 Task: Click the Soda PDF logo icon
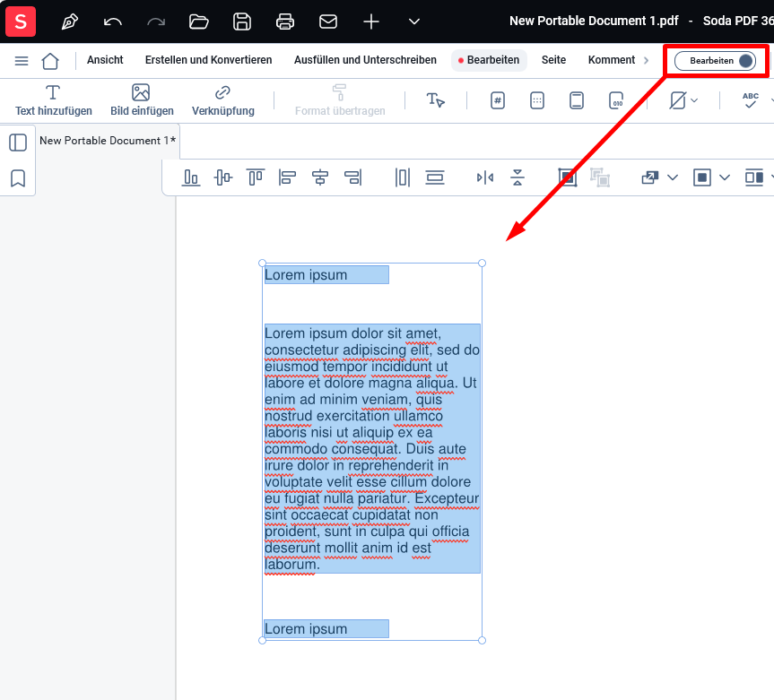pyautogui.click(x=21, y=22)
